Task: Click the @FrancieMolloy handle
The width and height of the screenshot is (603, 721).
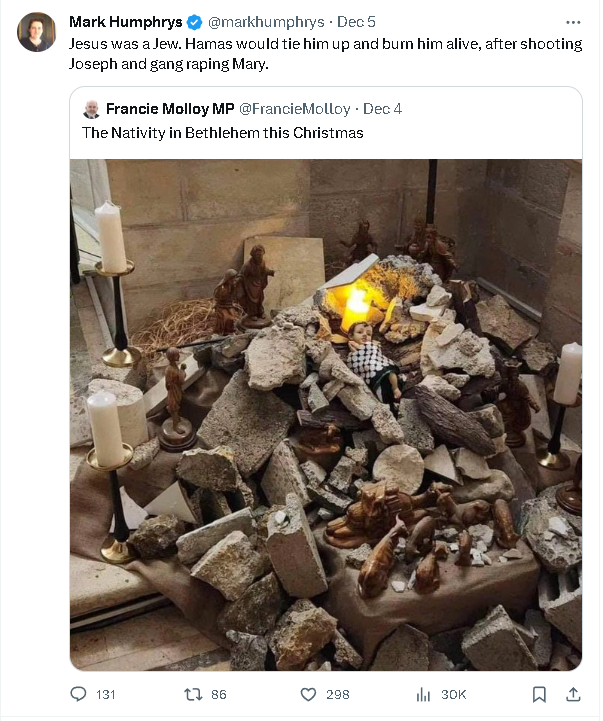Action: coord(295,109)
